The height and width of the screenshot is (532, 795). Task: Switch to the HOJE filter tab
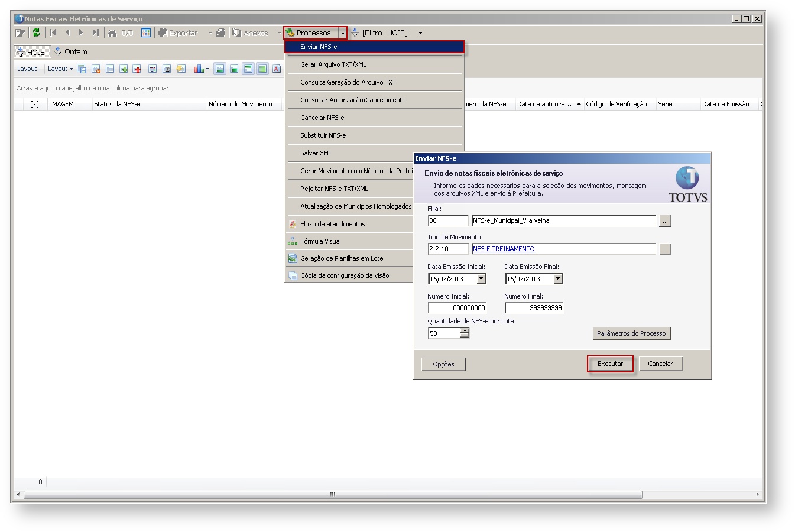pos(32,52)
